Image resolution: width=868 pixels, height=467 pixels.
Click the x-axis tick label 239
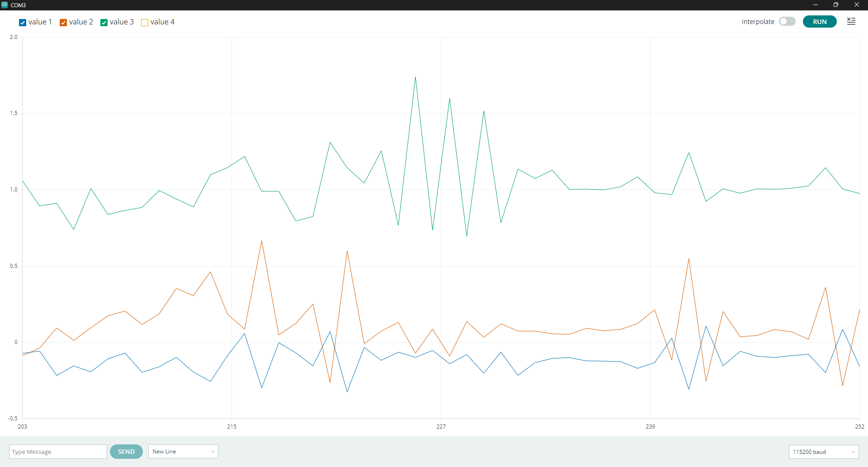point(650,426)
